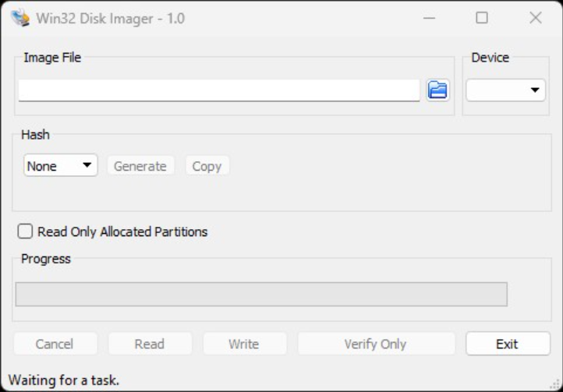563x392 pixels.
Task: Maximize the Win32 Disk Imager window
Action: pyautogui.click(x=482, y=18)
